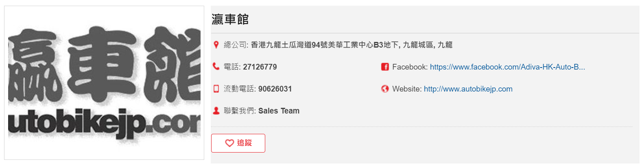This screenshot has width=644, height=168.
Task: Click the Sales Team contact name
Action: click(x=279, y=111)
